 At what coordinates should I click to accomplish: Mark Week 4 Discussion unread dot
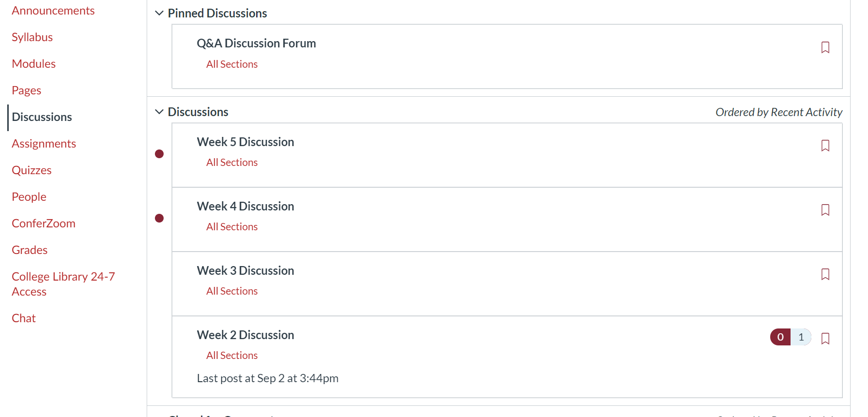(x=159, y=218)
